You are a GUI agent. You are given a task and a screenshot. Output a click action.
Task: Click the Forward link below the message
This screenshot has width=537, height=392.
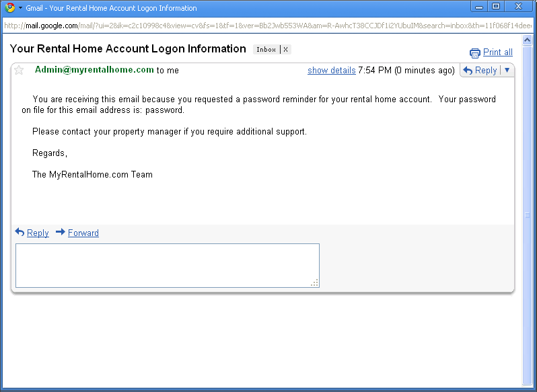pos(83,233)
